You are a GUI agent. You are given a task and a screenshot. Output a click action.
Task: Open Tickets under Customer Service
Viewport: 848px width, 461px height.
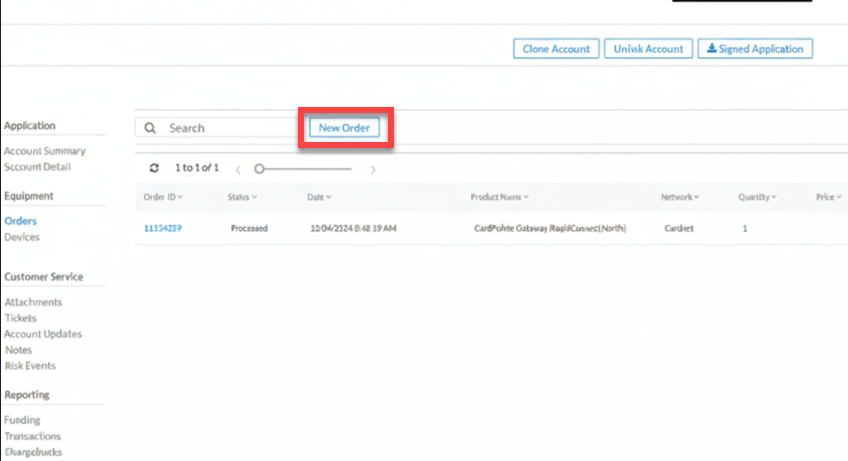[20, 318]
